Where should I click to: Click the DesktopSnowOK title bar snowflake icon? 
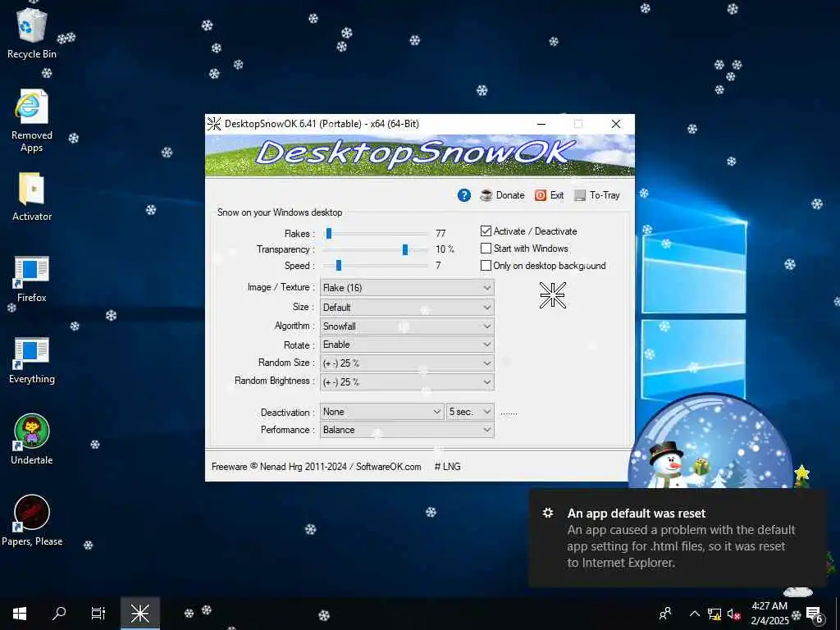(x=214, y=124)
